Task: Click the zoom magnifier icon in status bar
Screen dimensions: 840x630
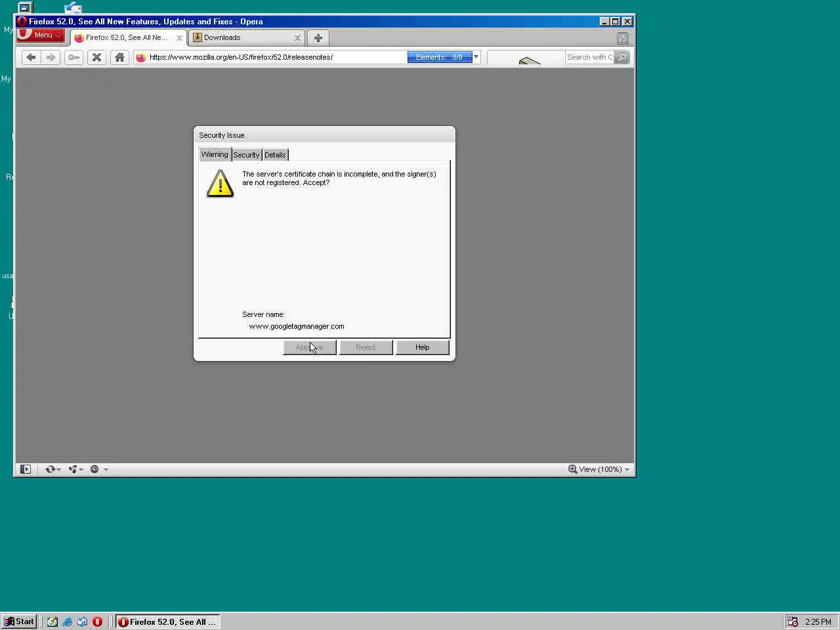Action: click(x=572, y=469)
